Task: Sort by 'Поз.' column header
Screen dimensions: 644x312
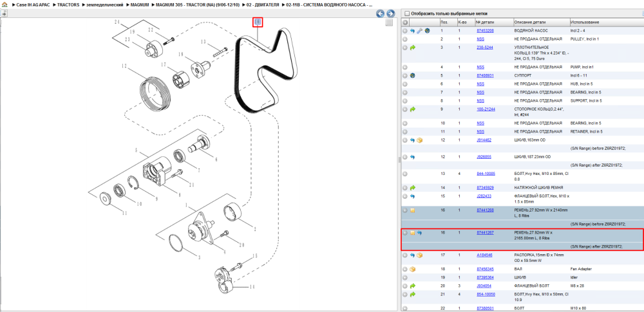Action: coord(448,22)
